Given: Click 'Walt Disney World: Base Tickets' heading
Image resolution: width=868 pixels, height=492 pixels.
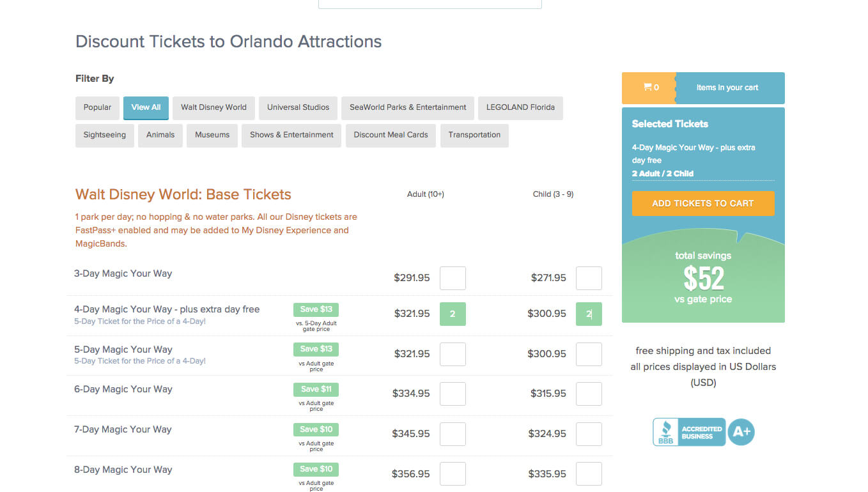Looking at the screenshot, I should point(183,194).
